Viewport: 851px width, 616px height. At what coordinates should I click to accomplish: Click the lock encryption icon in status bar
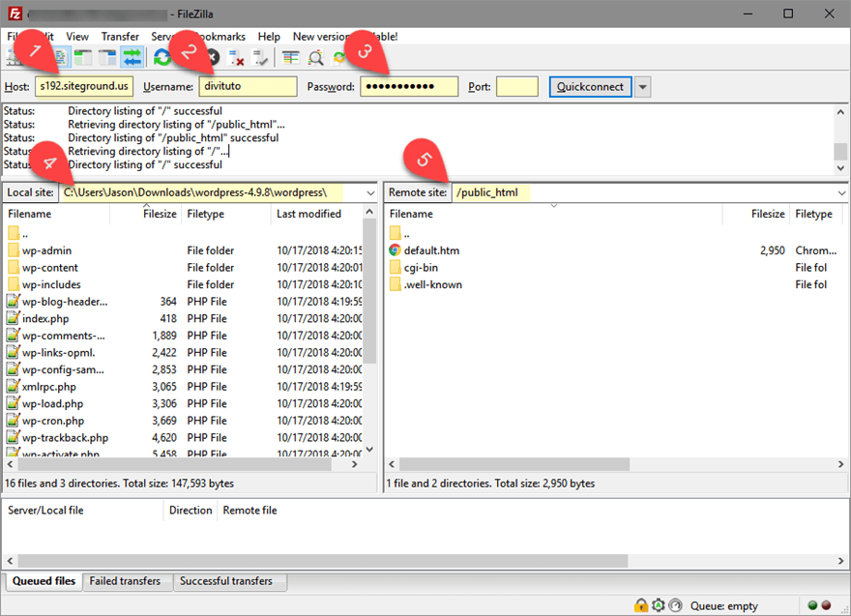pos(641,605)
